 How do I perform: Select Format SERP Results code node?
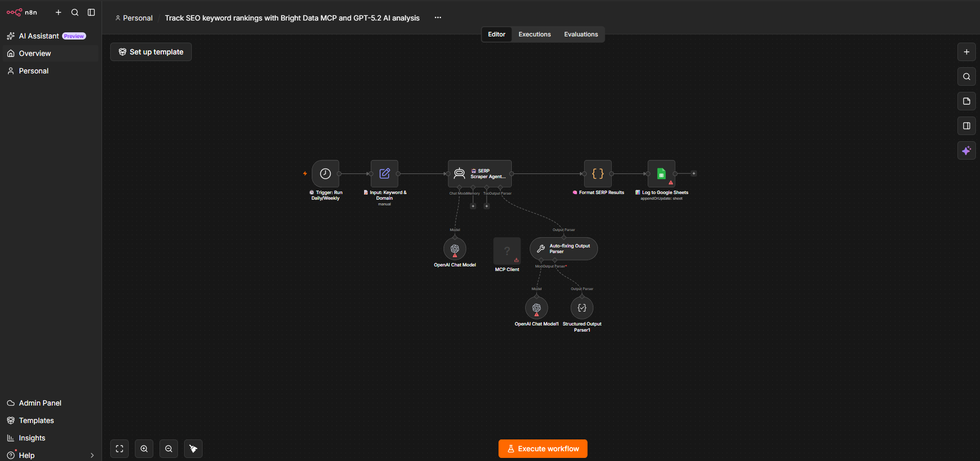(598, 174)
